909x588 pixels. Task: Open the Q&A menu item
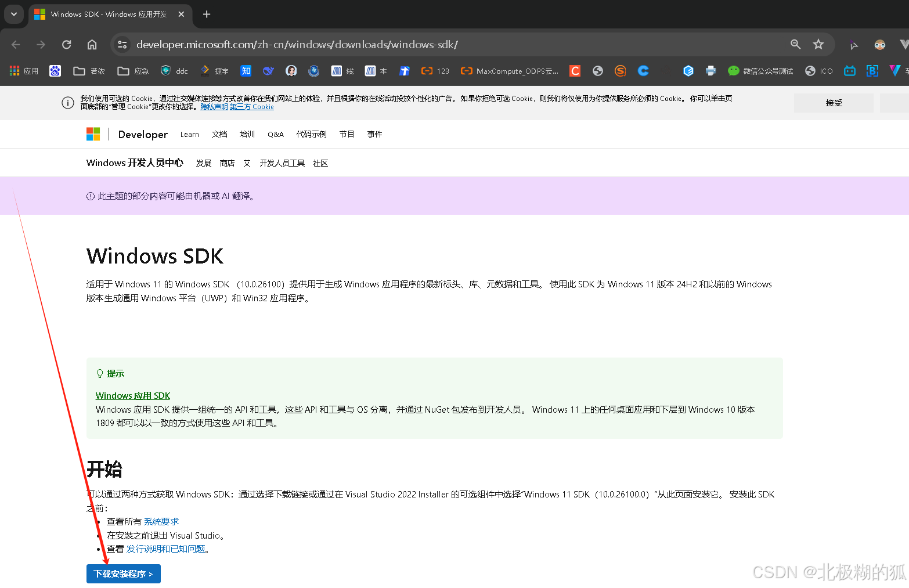click(276, 134)
